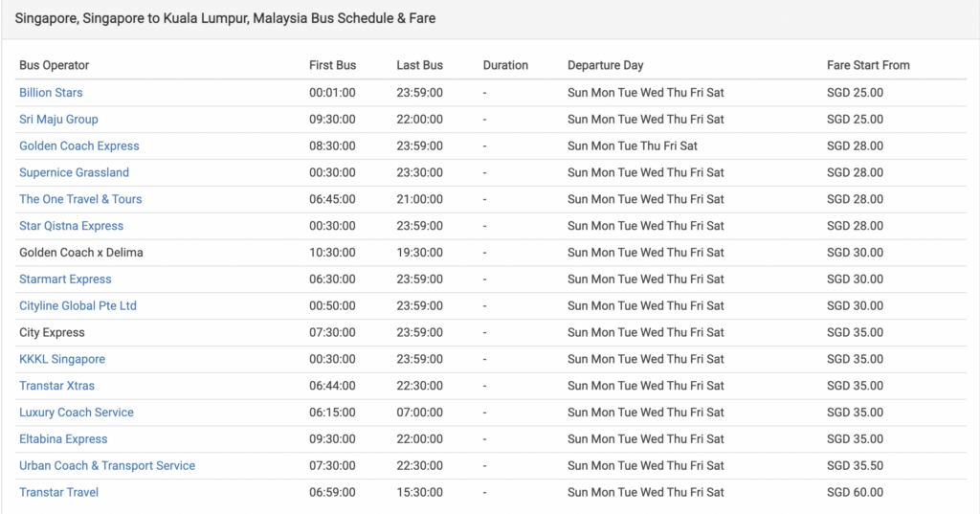
Task: Open the Transtar Travel link
Action: pos(58,493)
